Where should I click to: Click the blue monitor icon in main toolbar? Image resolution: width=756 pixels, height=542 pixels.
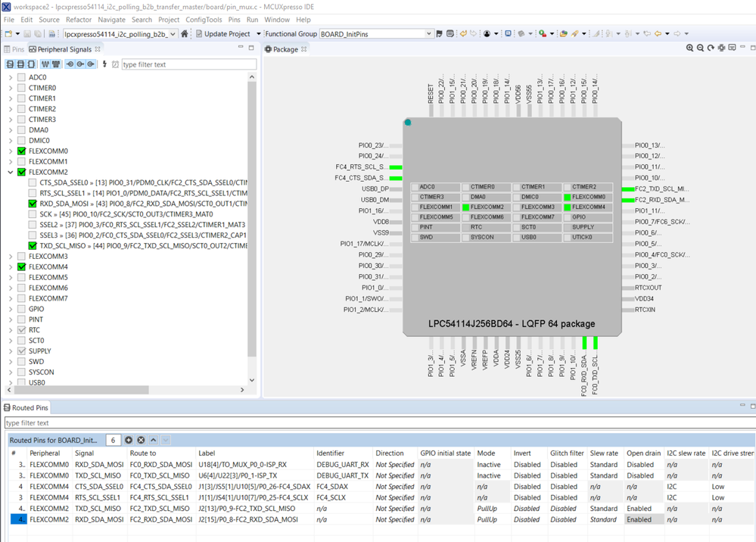509,34
